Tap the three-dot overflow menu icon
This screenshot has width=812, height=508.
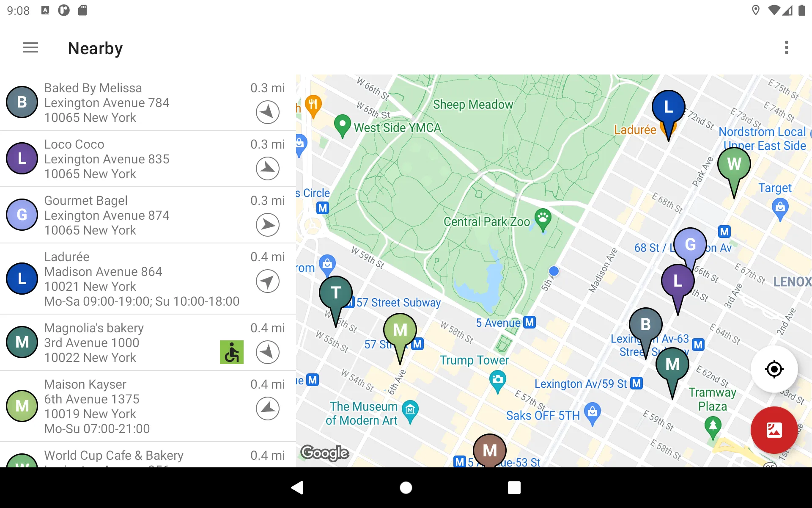click(x=788, y=47)
